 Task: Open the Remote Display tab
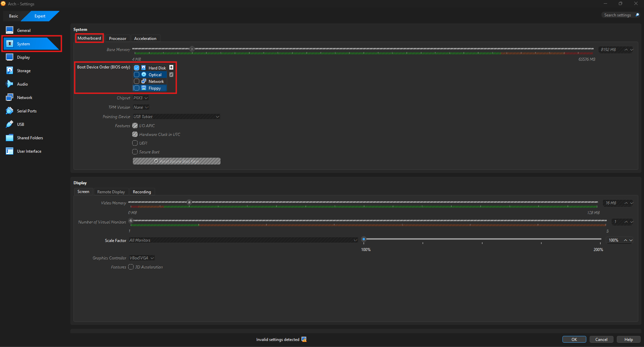tap(111, 192)
